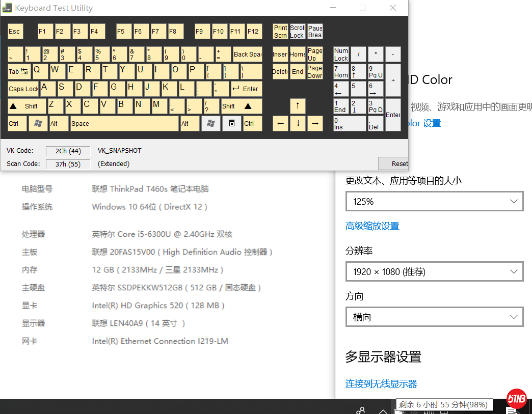Click the Back Space key
The image size is (532, 414).
coord(247,54)
